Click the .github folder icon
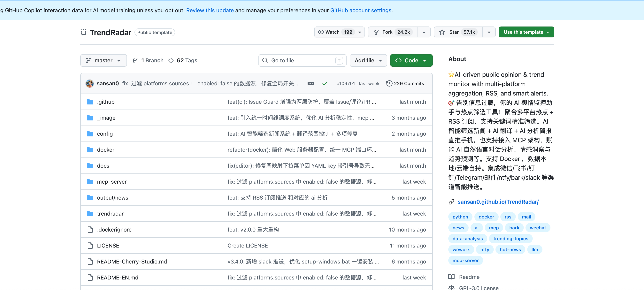This screenshot has width=644, height=290. (x=90, y=102)
